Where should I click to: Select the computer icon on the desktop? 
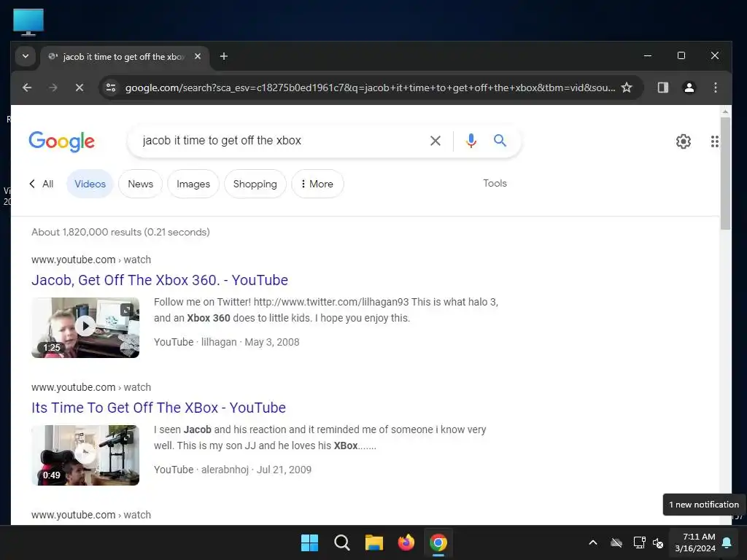click(x=28, y=22)
